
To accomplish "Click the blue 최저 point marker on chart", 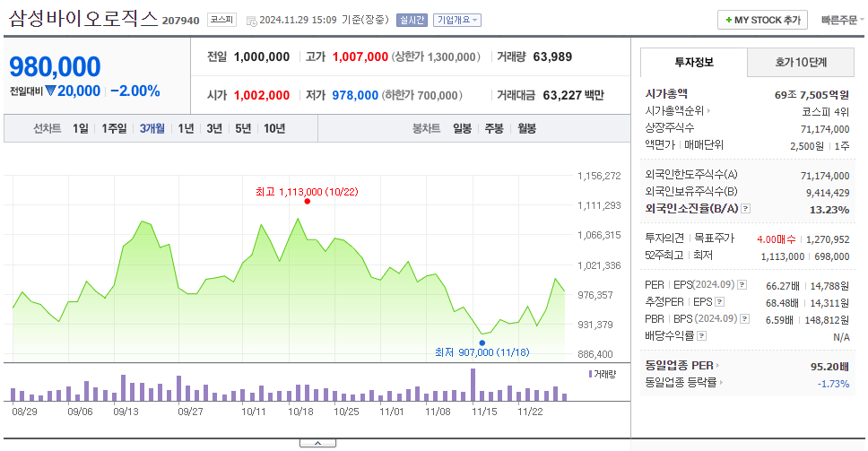I will [x=482, y=343].
